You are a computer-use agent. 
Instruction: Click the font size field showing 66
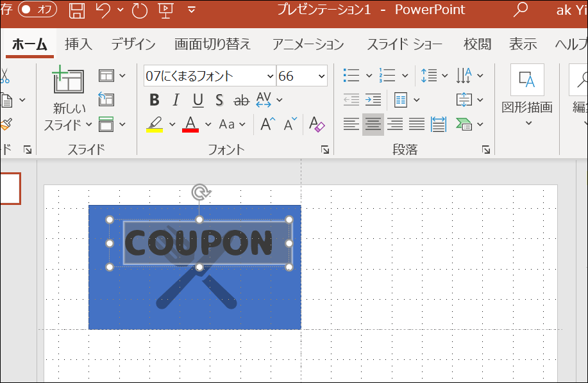click(296, 76)
